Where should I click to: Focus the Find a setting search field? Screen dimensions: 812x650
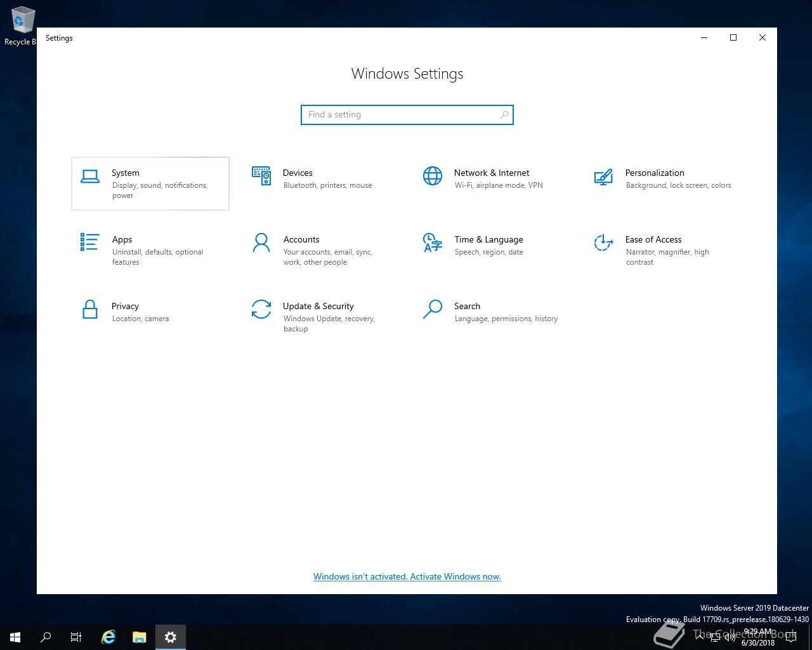point(407,115)
